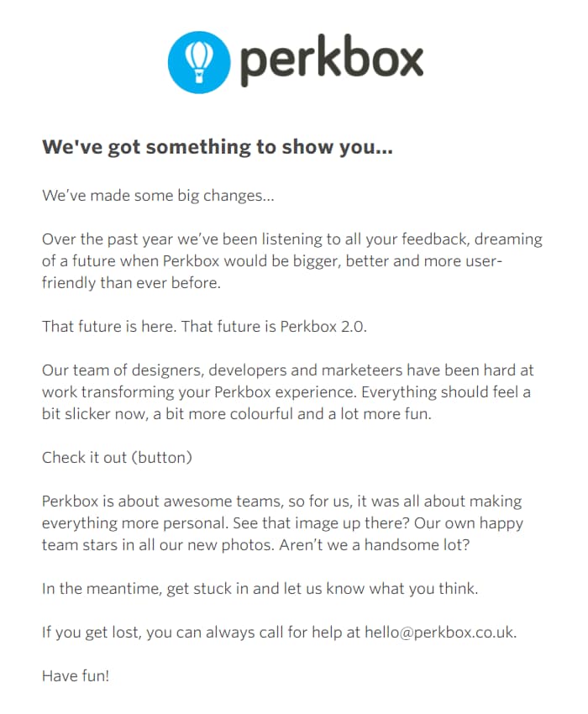This screenshot has width=588, height=714.
Task: Click the "Have fun!" closing line
Action: tap(76, 676)
